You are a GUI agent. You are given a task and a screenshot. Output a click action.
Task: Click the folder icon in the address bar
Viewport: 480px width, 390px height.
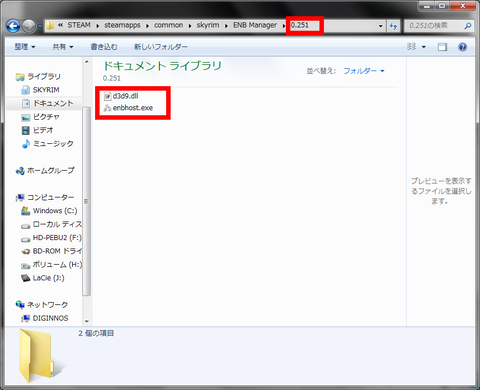click(x=50, y=25)
